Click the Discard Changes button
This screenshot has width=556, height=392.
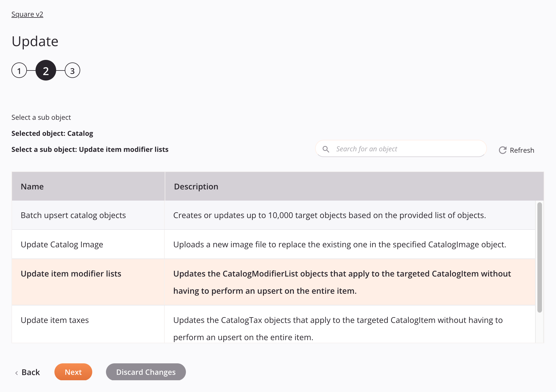coord(146,372)
